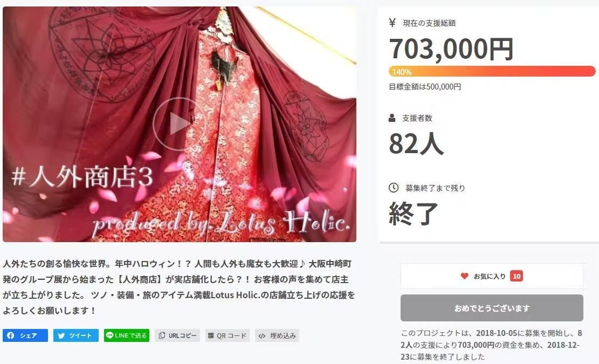Click the copy icon beside URLコピー

click(x=162, y=335)
